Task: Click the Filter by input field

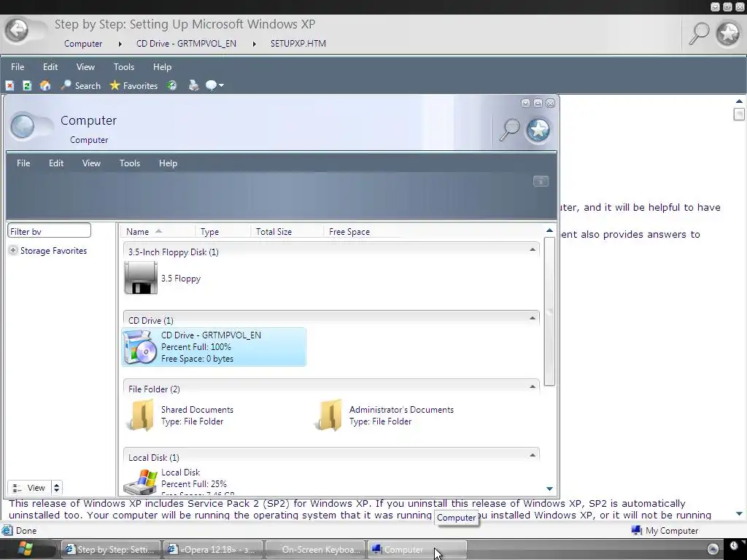Action: click(49, 231)
